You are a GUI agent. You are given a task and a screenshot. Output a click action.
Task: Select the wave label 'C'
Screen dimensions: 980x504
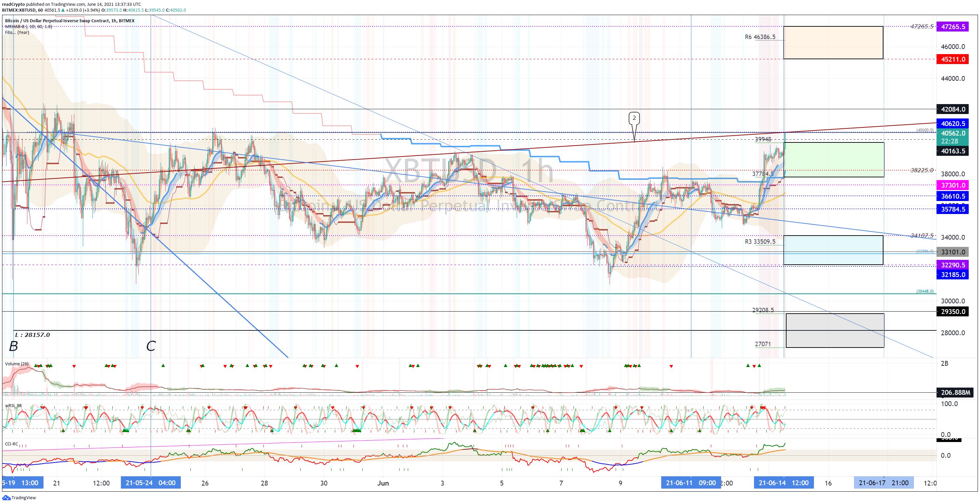pyautogui.click(x=151, y=346)
